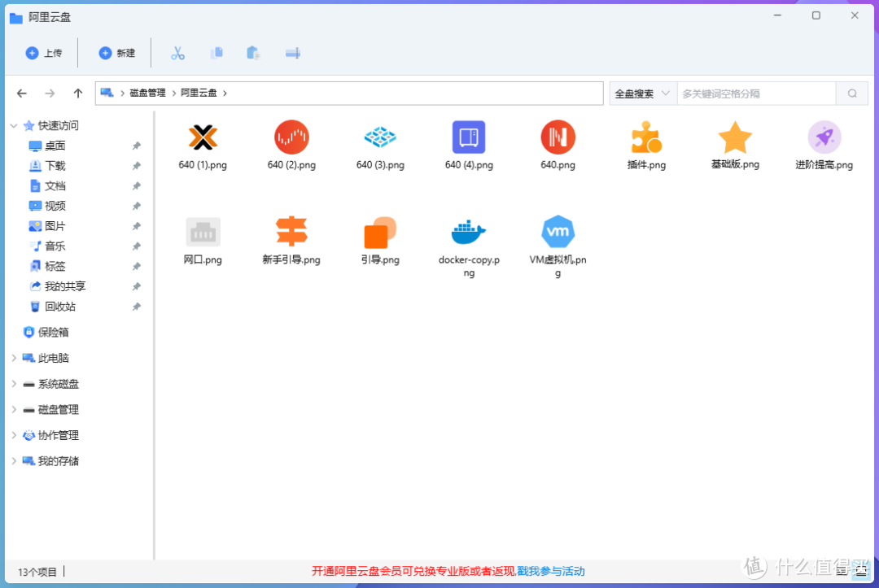Click the 上传 (Upload) button icon

tap(32, 52)
